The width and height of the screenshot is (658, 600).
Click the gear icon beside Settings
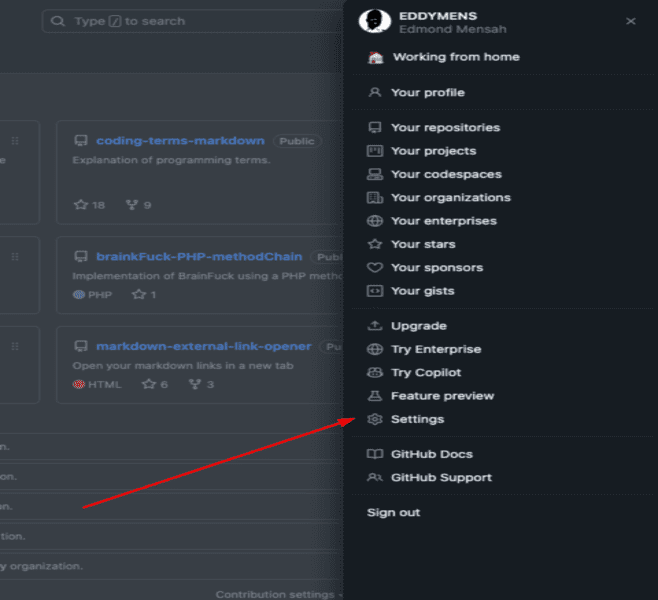coord(375,419)
